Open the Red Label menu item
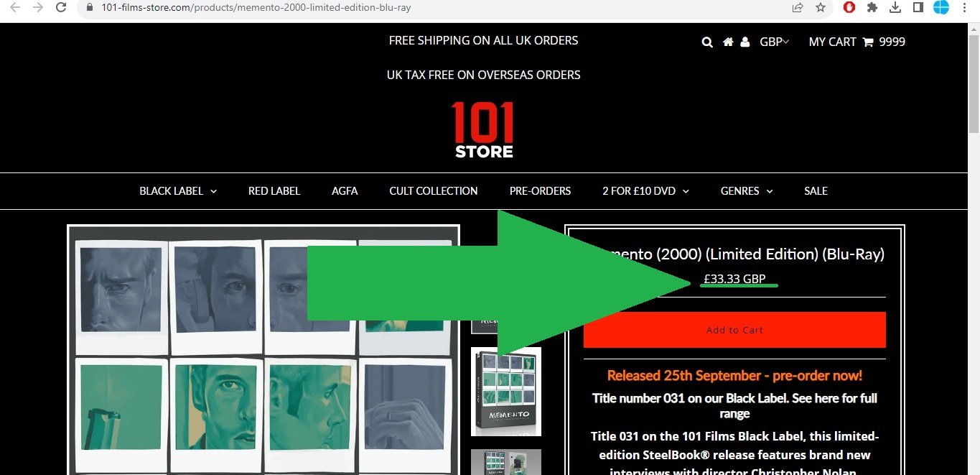 click(274, 191)
